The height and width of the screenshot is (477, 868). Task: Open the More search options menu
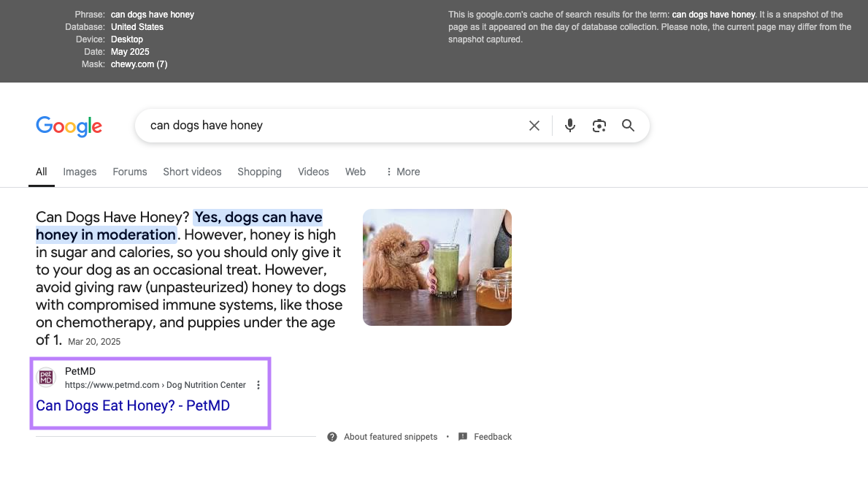click(x=402, y=172)
